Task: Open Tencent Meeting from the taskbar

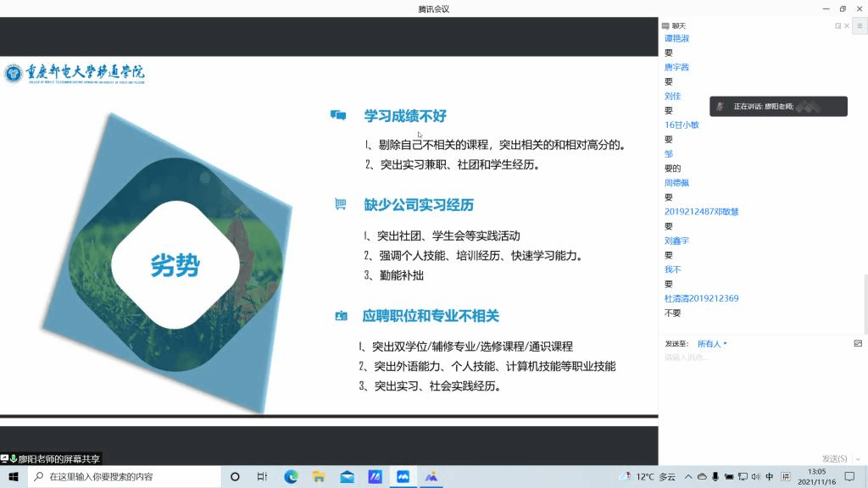Action: (x=403, y=477)
